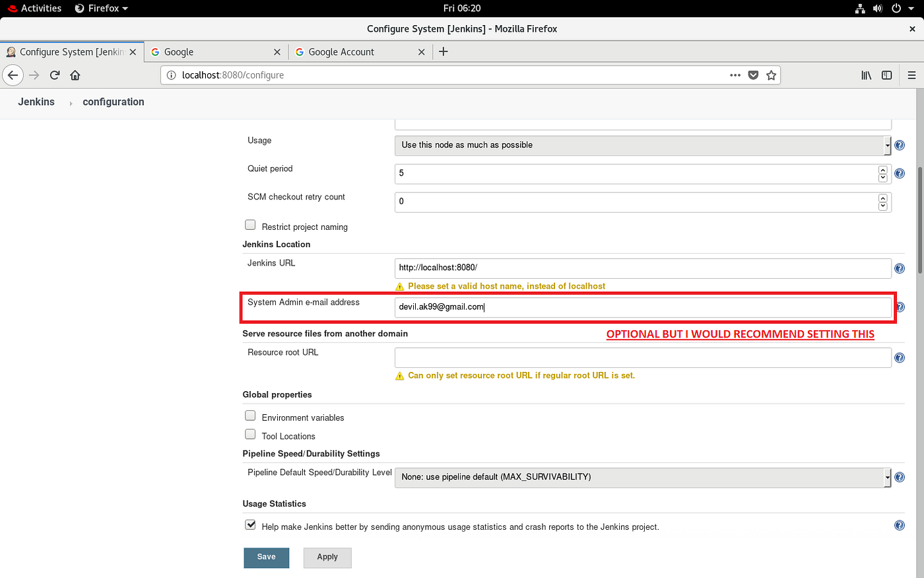Switch to the Google Account tab

360,52
